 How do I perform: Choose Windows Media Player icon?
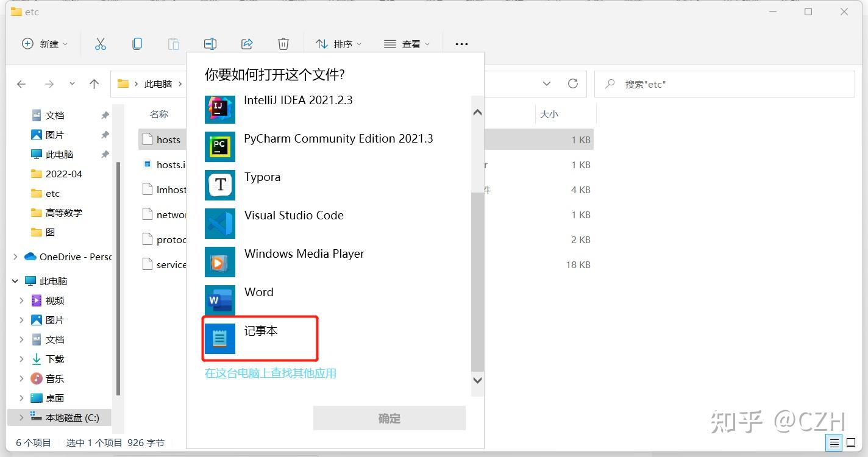point(219,261)
